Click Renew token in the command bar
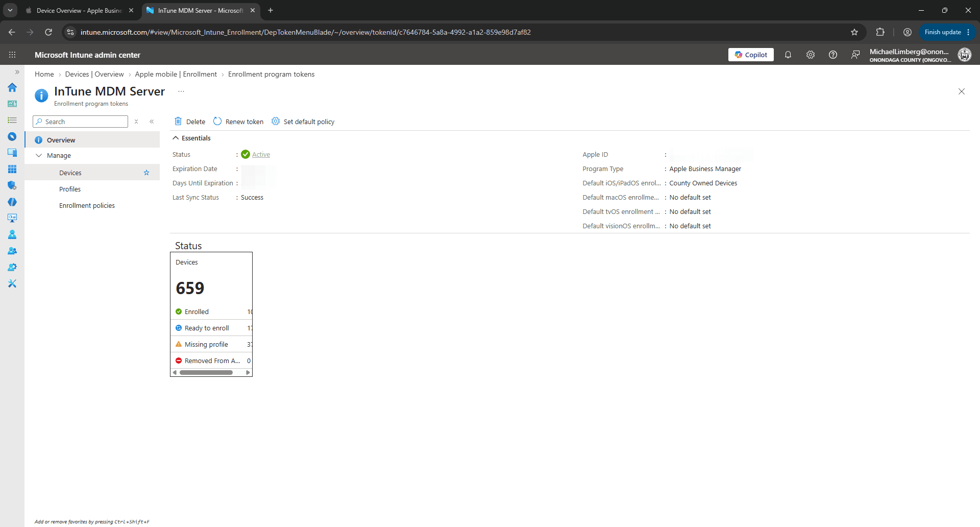The width and height of the screenshot is (980, 527). tap(238, 122)
